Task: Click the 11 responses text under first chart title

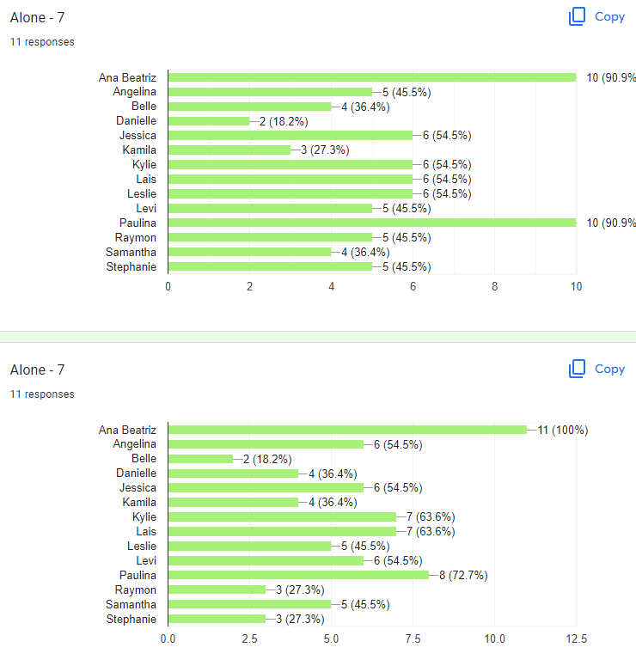Action: point(42,42)
